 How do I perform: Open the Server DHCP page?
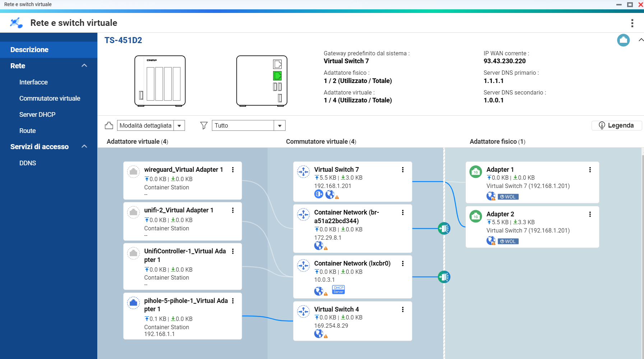pyautogui.click(x=37, y=115)
